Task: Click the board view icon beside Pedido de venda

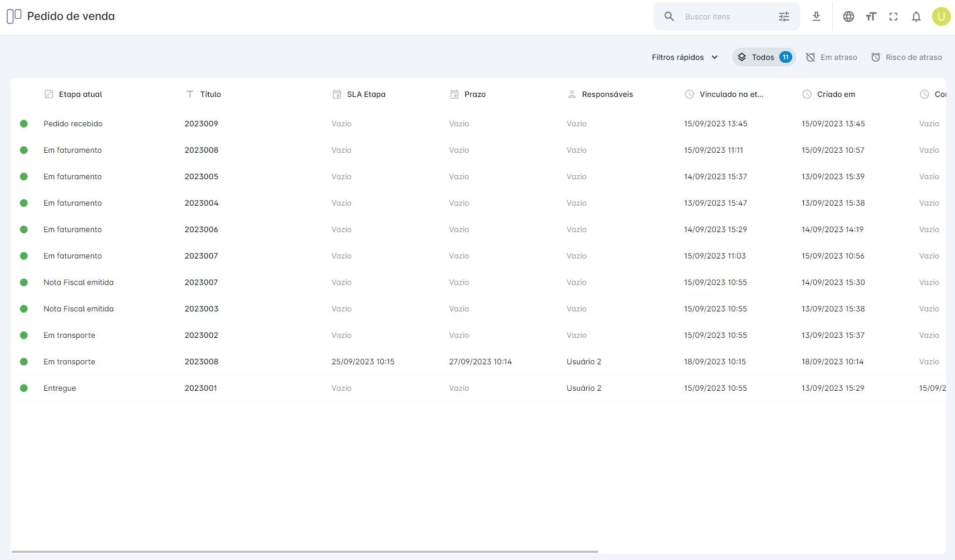Action: pos(14,16)
